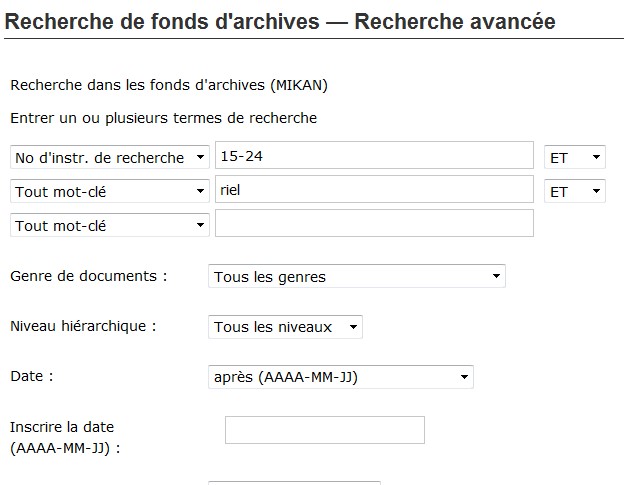The image size is (624, 485).
Task: Expand the "Tous les genres" dropdown
Action: (357, 277)
